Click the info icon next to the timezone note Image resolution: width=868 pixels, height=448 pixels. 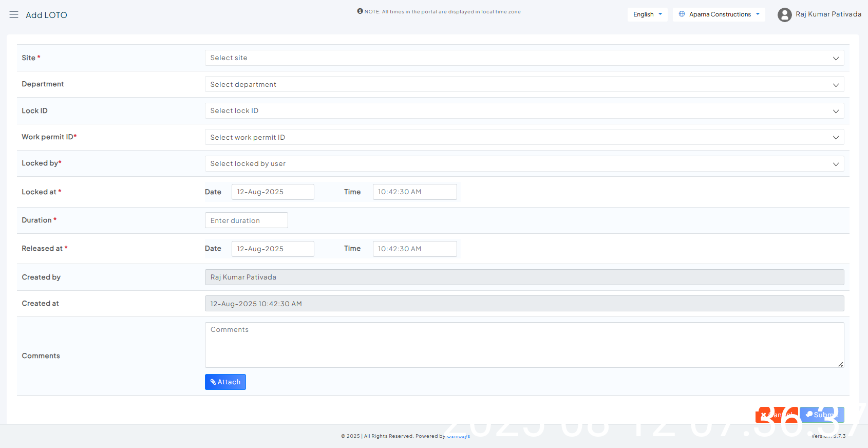tap(360, 11)
